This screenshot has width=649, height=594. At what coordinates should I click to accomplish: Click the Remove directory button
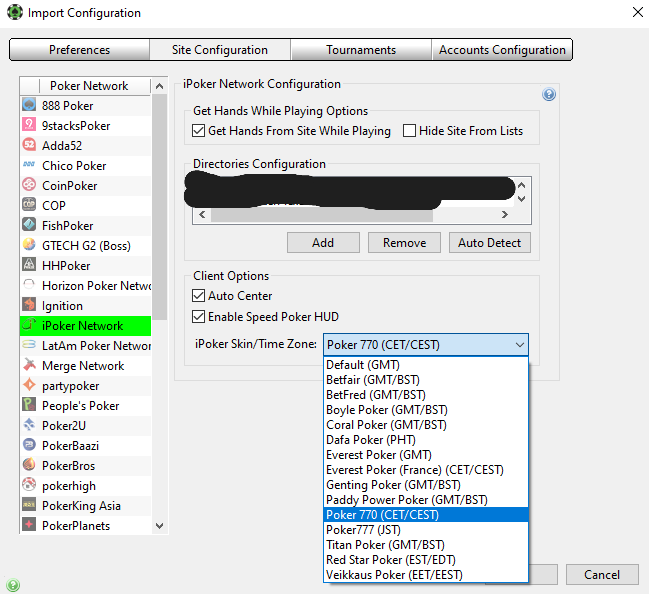404,243
